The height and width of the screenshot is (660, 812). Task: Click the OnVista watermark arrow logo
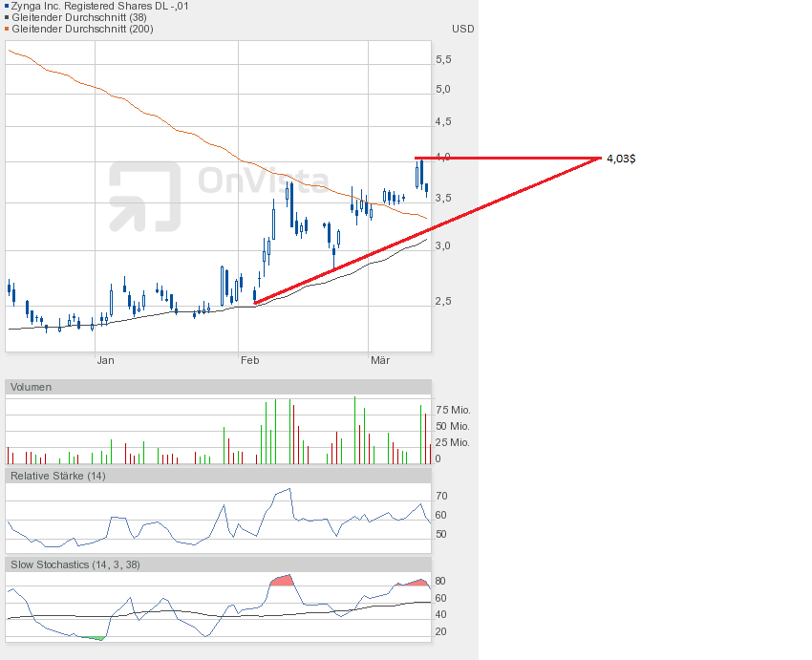pyautogui.click(x=144, y=196)
